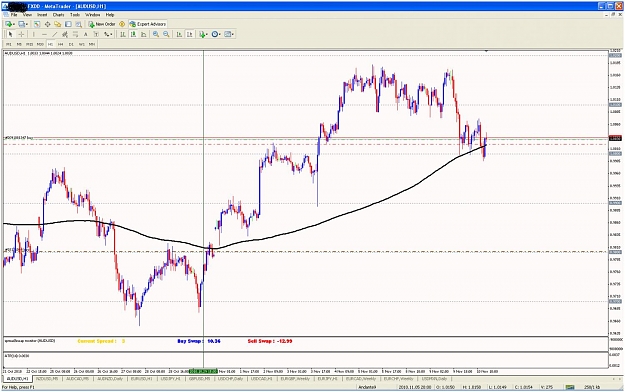Select the Text Label tool
This screenshot has height=392, width=625.
click(x=96, y=34)
